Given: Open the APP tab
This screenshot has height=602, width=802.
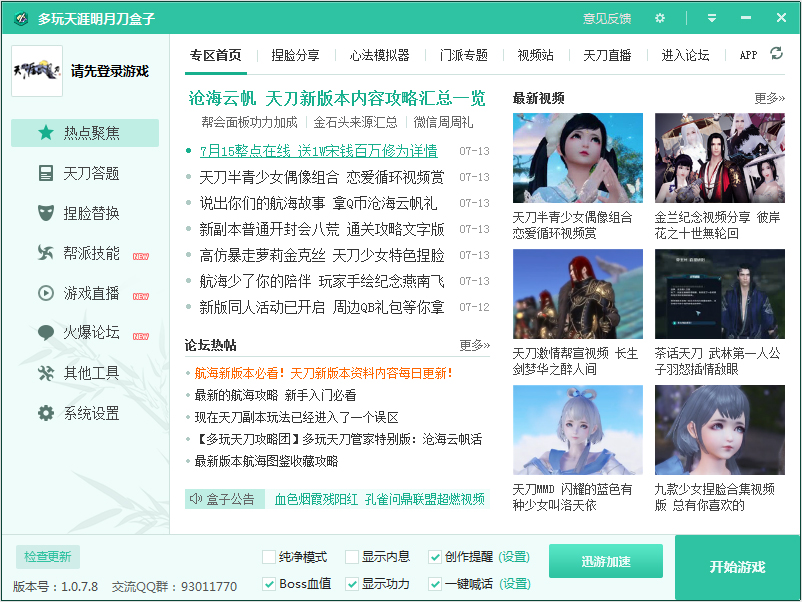Looking at the screenshot, I should pos(748,55).
